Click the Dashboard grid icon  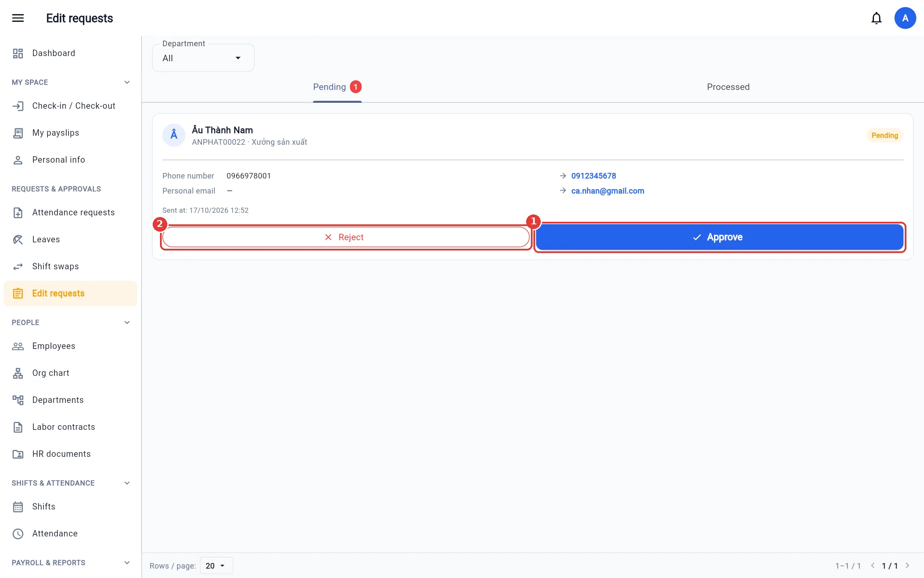18,53
